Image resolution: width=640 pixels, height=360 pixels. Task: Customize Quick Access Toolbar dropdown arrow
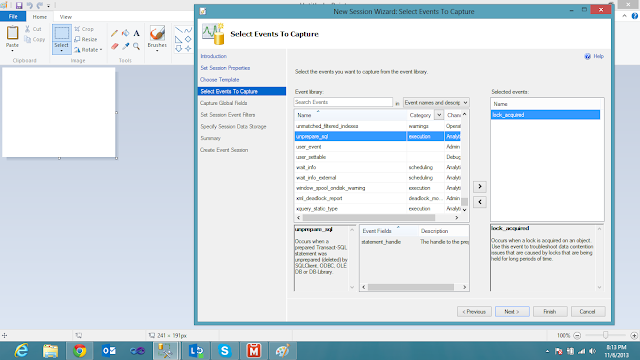pos(49,6)
